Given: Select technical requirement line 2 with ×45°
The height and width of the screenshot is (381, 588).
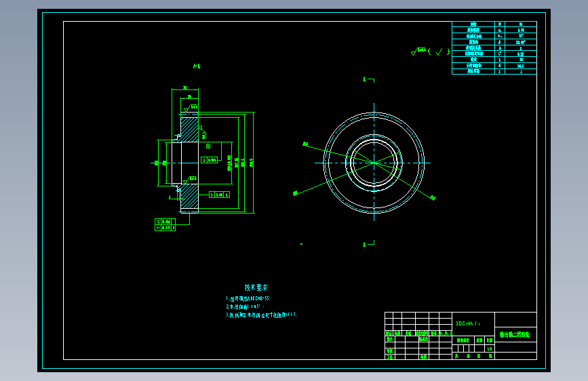Looking at the screenshot, I should (245, 306).
